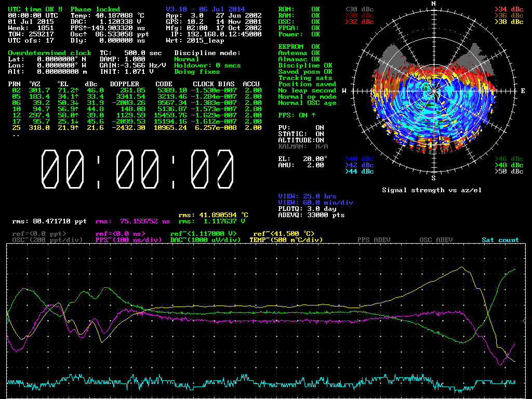Select the 'Almanac OK' status
Screen dimensions: 532x399
[x=299, y=59]
